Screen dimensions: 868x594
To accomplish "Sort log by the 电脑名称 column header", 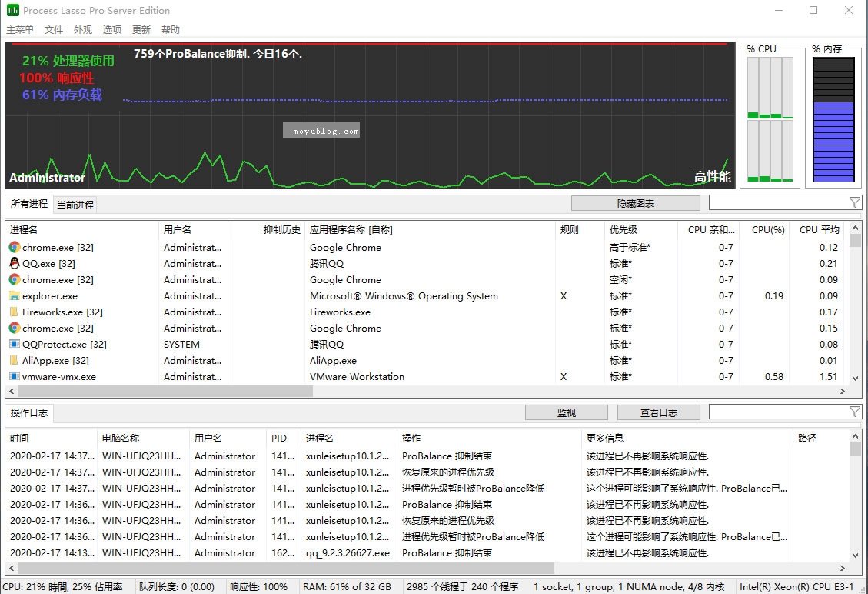I will (x=143, y=439).
